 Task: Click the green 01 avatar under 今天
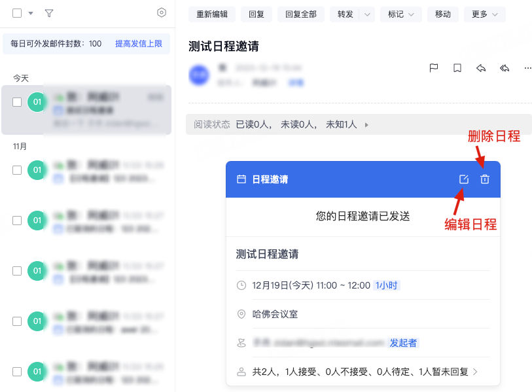point(37,102)
